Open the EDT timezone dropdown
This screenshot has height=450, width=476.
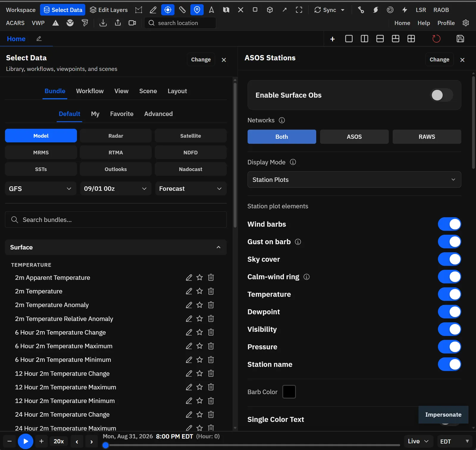(x=455, y=441)
